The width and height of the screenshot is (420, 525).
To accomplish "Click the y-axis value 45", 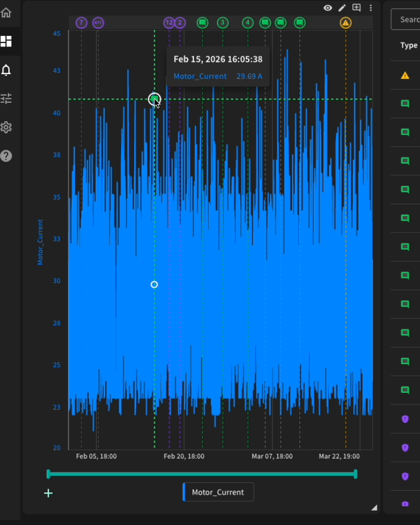I will tap(56, 34).
